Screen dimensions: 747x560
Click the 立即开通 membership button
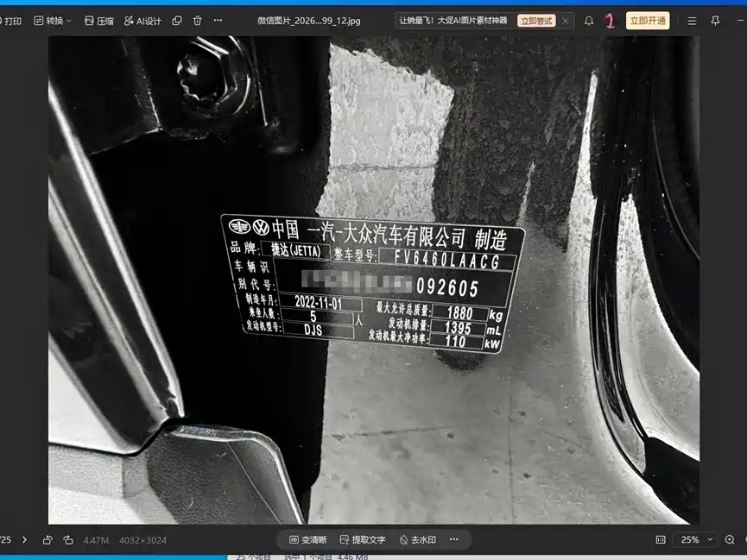pyautogui.click(x=648, y=21)
